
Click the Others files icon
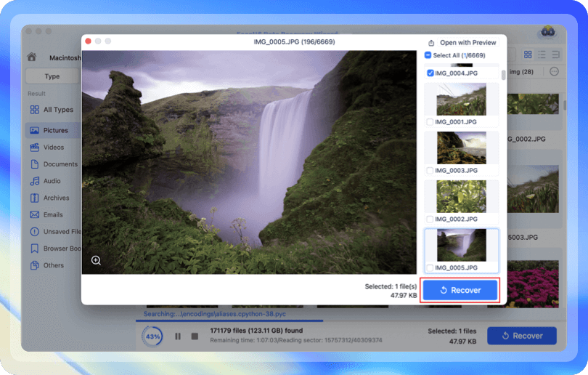pos(35,265)
